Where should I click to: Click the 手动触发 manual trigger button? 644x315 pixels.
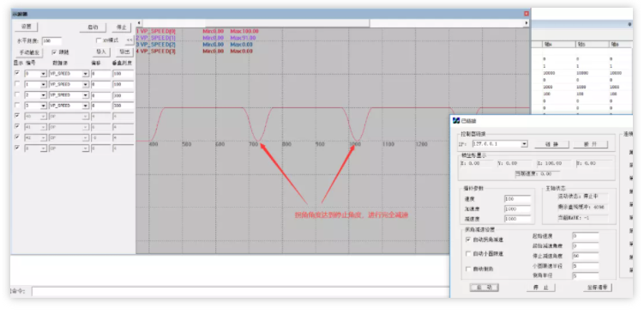[29, 52]
